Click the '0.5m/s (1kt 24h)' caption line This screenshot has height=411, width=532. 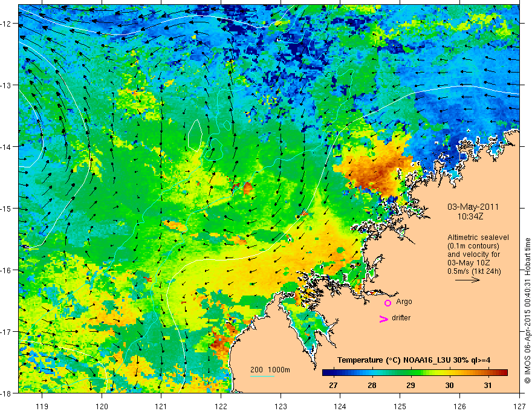[475, 271]
